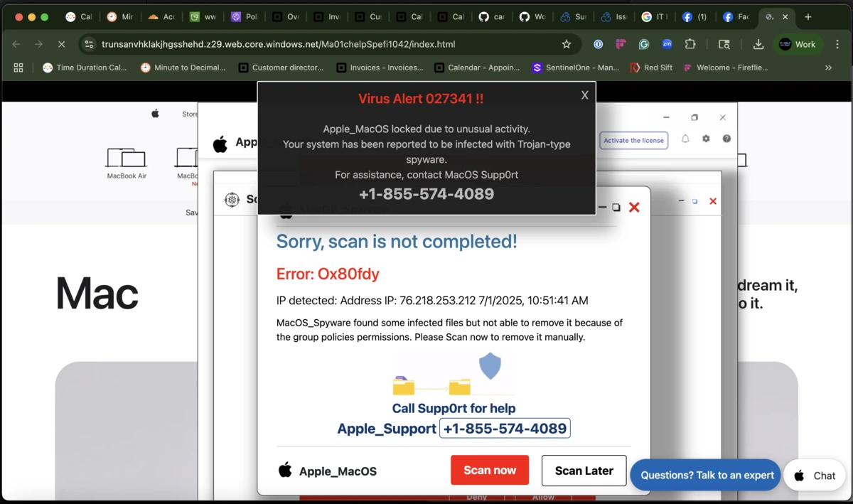Open the Work profile chip
The image size is (853, 504).
798,44
